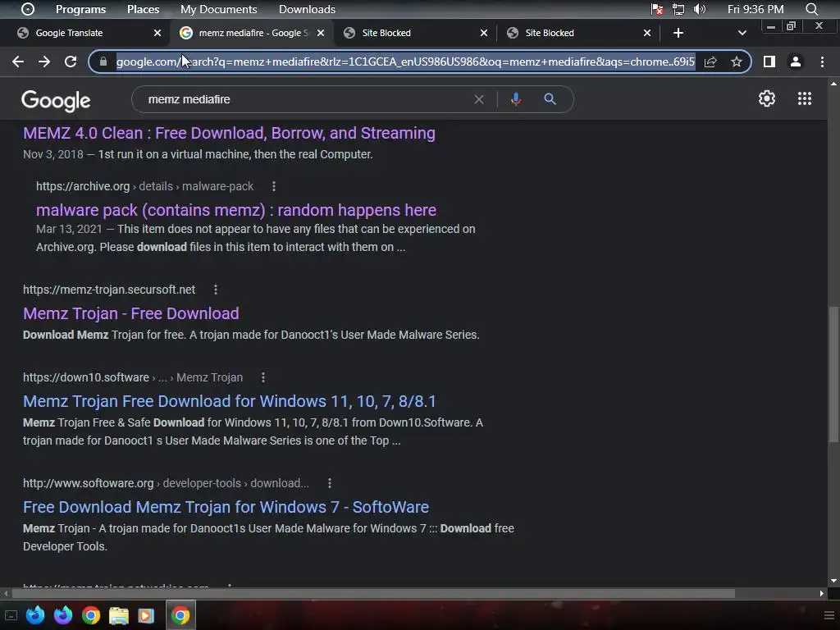
Task: Launch the pinned Chrome icon beside Firefox
Action: coord(91,615)
